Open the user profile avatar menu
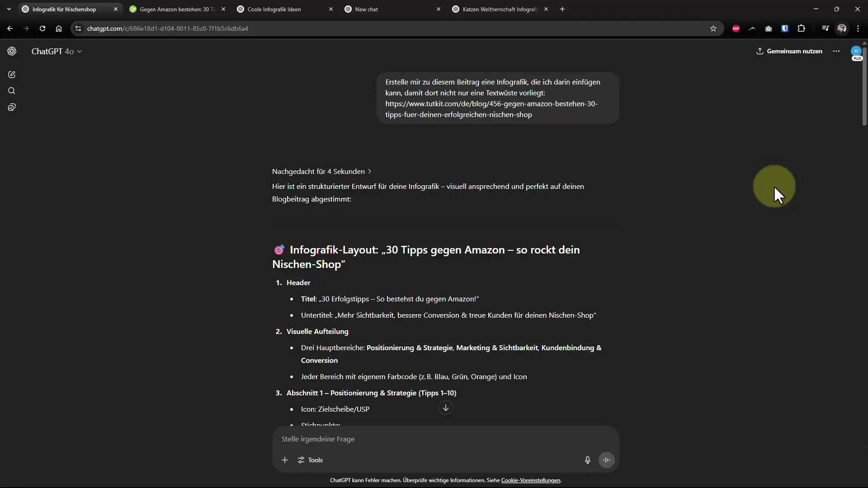 (x=856, y=52)
